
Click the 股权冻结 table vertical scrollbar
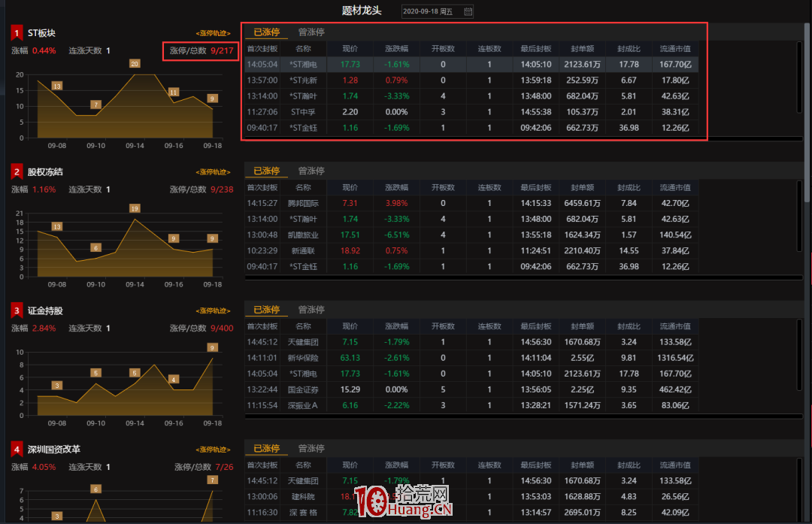[x=799, y=216]
